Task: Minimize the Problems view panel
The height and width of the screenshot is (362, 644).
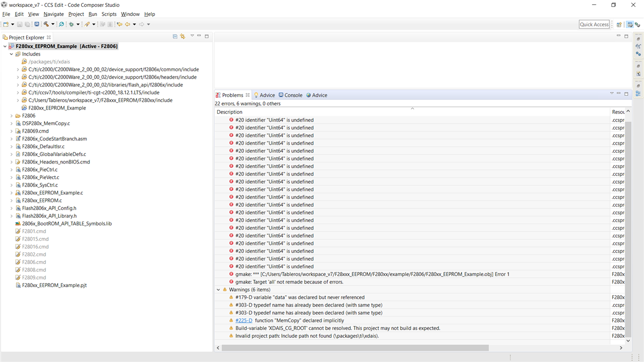Action: tap(618, 93)
